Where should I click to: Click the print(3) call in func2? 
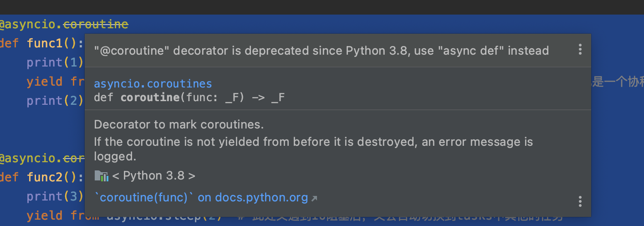pos(55,196)
